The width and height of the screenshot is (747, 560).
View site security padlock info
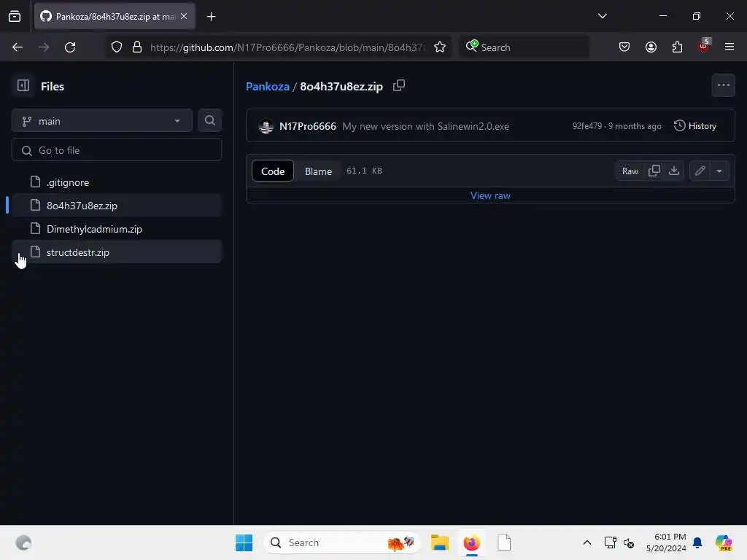(137, 47)
